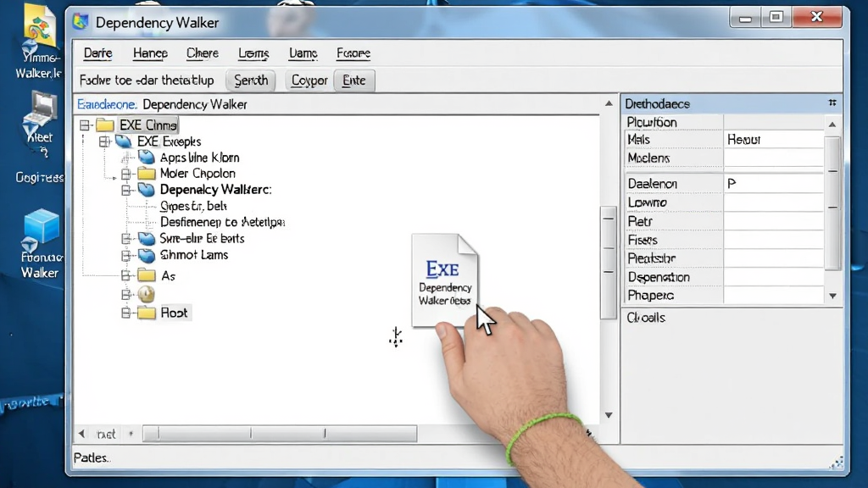Image resolution: width=868 pixels, height=488 pixels.
Task: Click the Patles status bar text
Action: click(92, 457)
